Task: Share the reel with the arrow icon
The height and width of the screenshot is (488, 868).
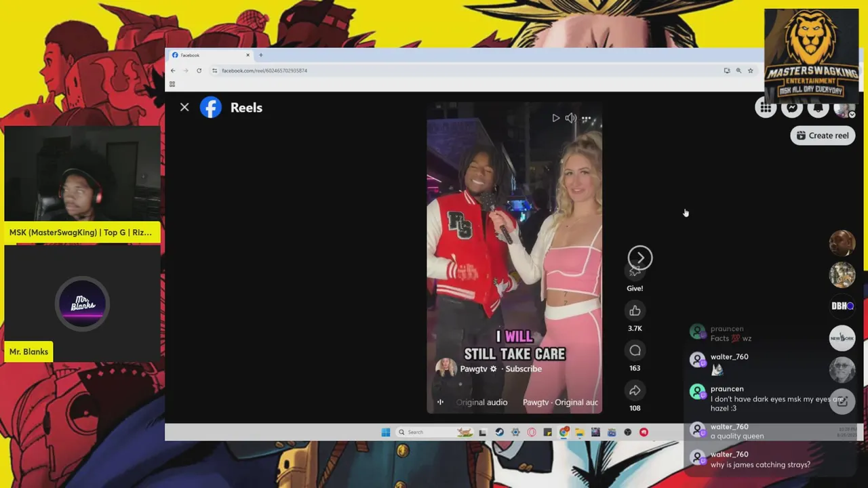Action: pyautogui.click(x=635, y=390)
